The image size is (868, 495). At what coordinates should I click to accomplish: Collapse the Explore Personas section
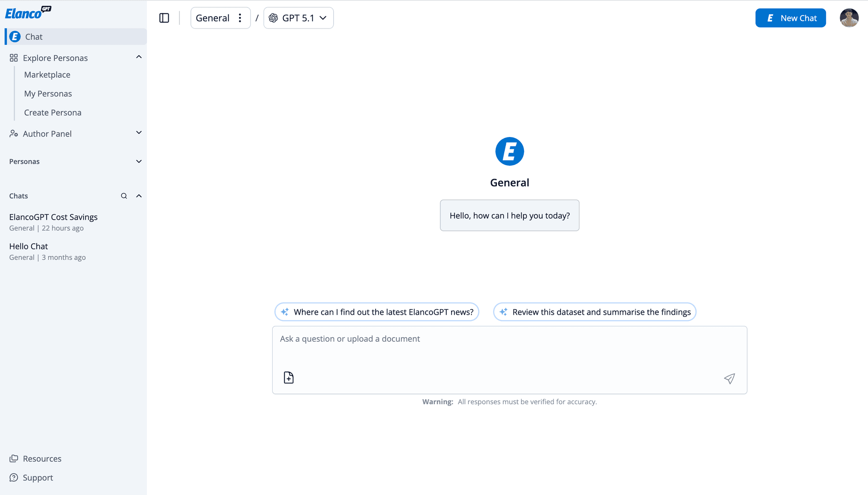click(x=139, y=57)
